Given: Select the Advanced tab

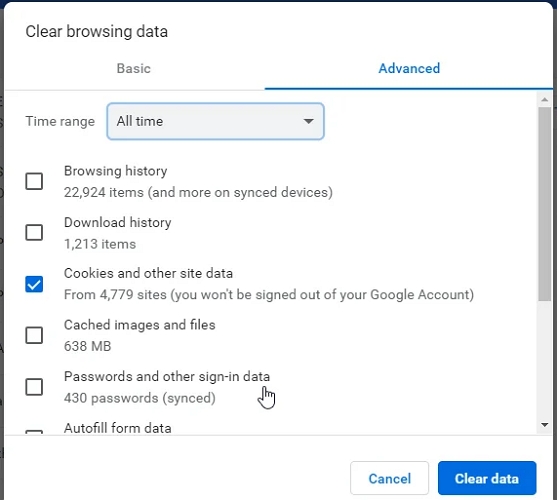Looking at the screenshot, I should [409, 68].
